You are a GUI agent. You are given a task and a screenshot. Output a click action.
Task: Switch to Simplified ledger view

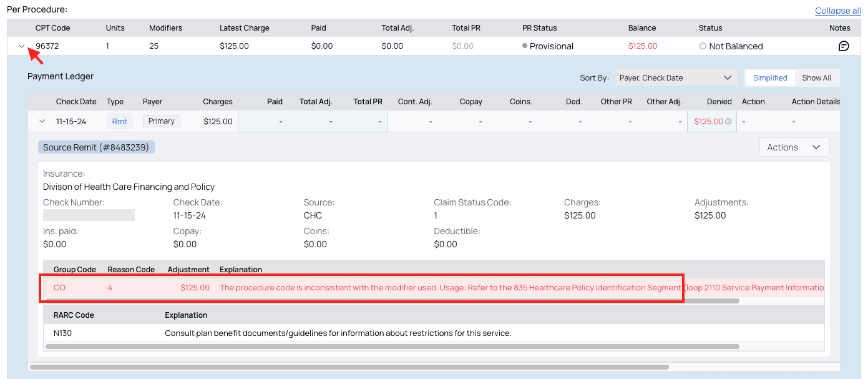point(770,78)
